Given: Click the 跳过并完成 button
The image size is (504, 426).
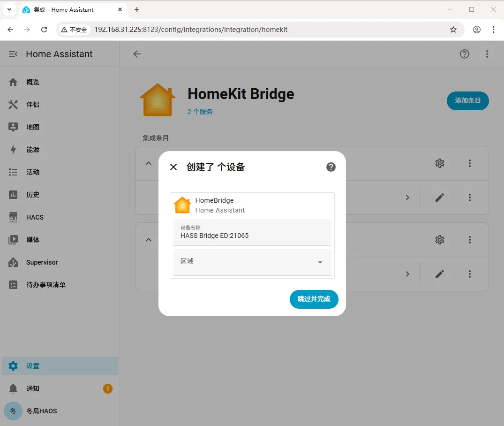Looking at the screenshot, I should pyautogui.click(x=314, y=299).
